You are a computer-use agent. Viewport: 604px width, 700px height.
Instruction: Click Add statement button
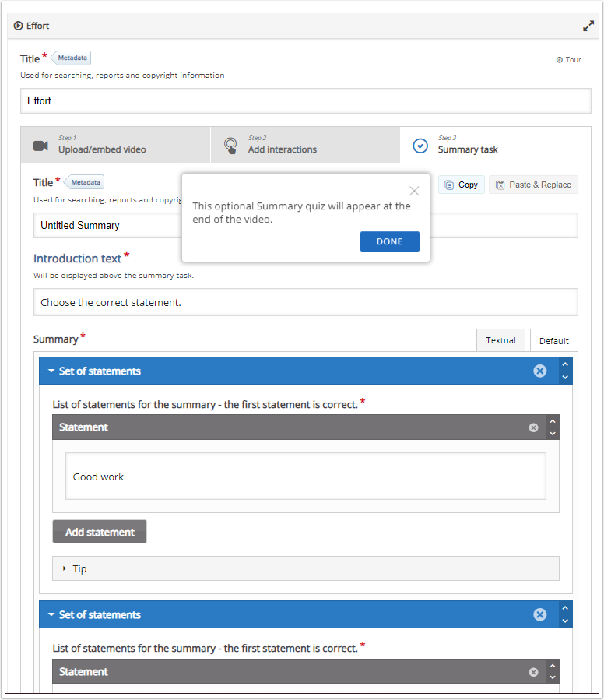(100, 532)
